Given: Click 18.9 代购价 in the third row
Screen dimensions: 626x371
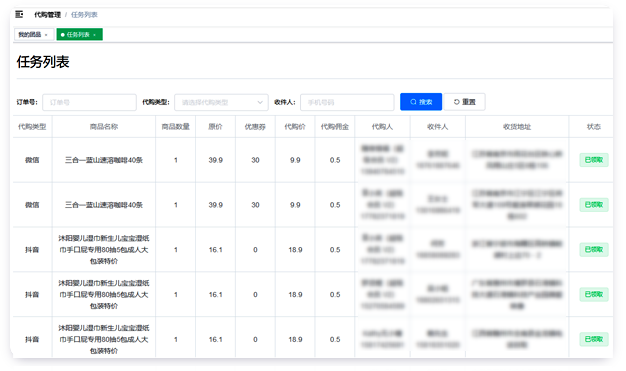Looking at the screenshot, I should (x=295, y=250).
